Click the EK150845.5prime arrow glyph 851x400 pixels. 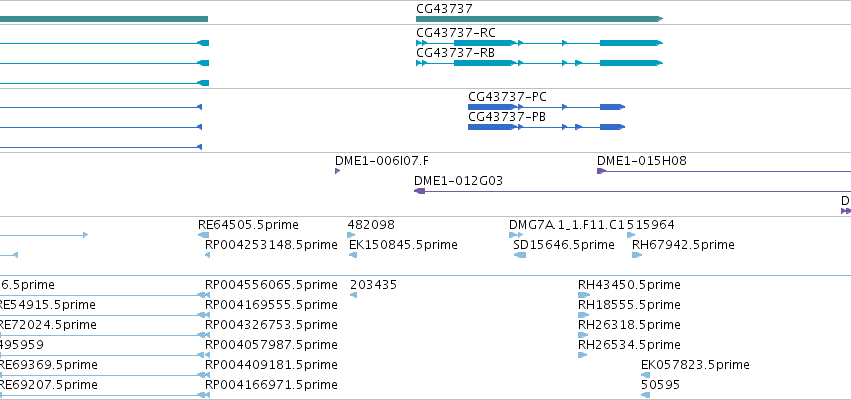coord(353,255)
